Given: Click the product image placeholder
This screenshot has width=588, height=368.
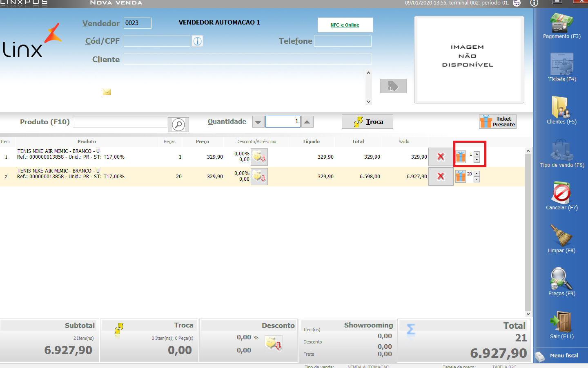Looking at the screenshot, I should click(469, 60).
